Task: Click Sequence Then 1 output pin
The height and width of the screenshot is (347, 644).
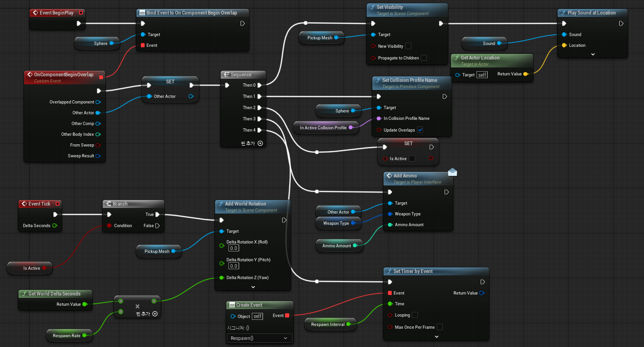Action: 259,96
